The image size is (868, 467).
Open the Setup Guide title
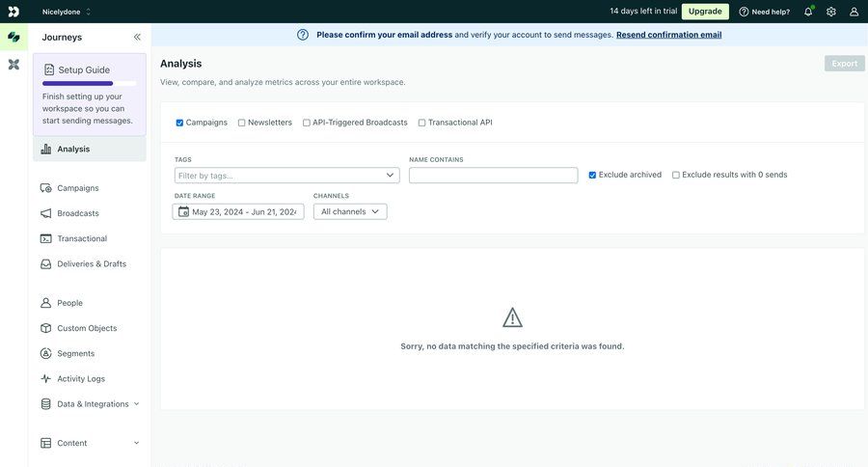84,69
